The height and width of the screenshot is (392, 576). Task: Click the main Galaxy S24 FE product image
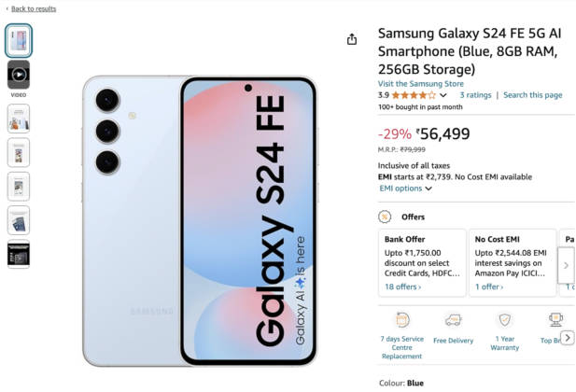(199, 220)
